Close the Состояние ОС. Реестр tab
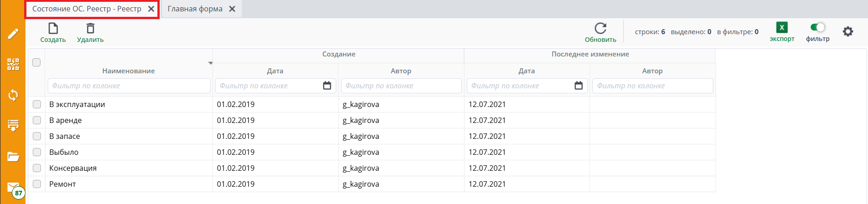This screenshot has height=204, width=868. [x=151, y=9]
